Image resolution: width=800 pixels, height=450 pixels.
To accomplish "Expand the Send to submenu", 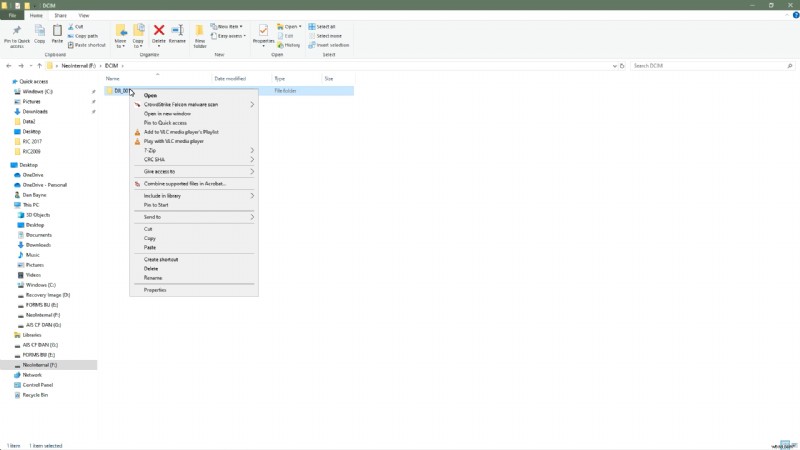I will [x=152, y=216].
